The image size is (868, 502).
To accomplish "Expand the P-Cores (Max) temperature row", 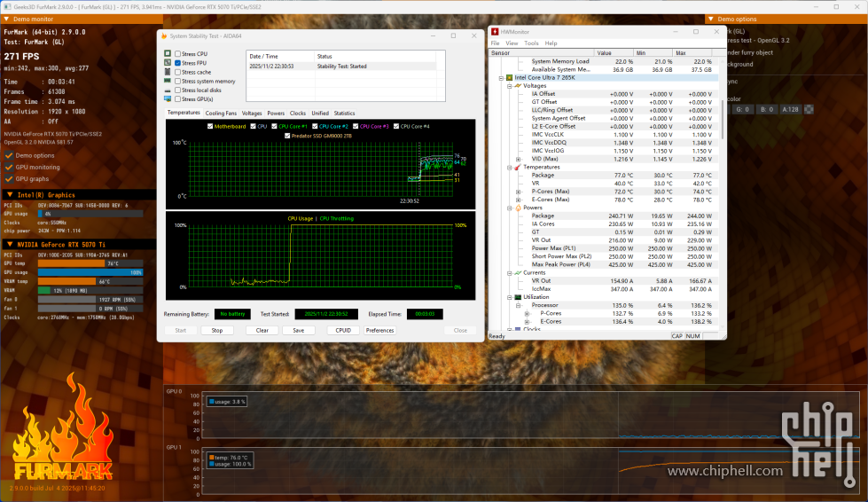I will [x=519, y=191].
